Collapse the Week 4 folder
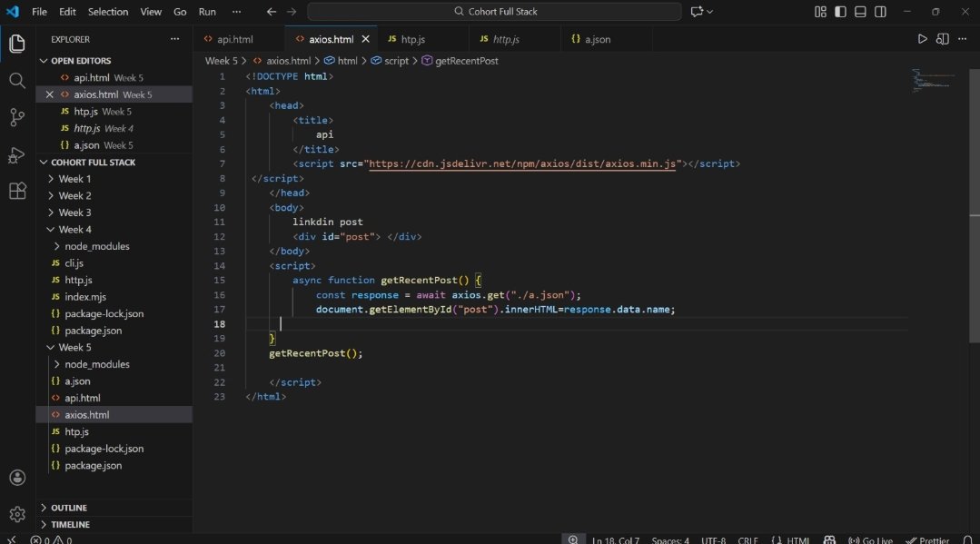 pyautogui.click(x=51, y=230)
